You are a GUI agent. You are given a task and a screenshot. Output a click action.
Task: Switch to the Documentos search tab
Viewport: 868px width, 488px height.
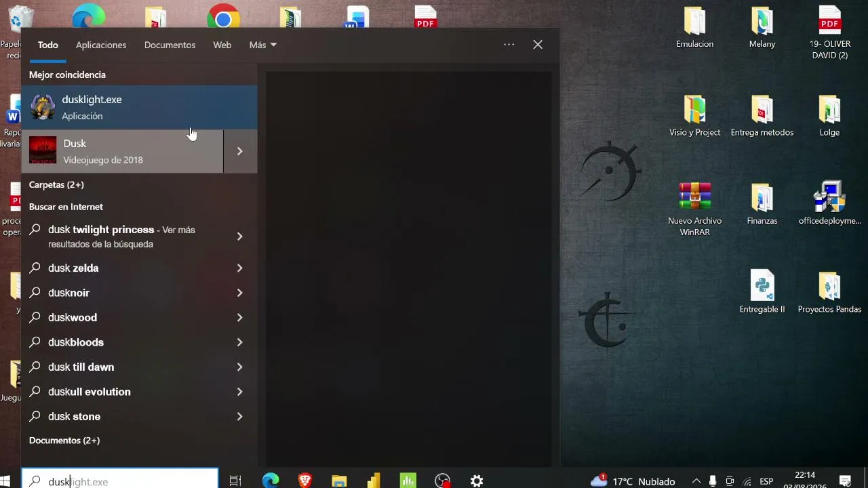[170, 45]
